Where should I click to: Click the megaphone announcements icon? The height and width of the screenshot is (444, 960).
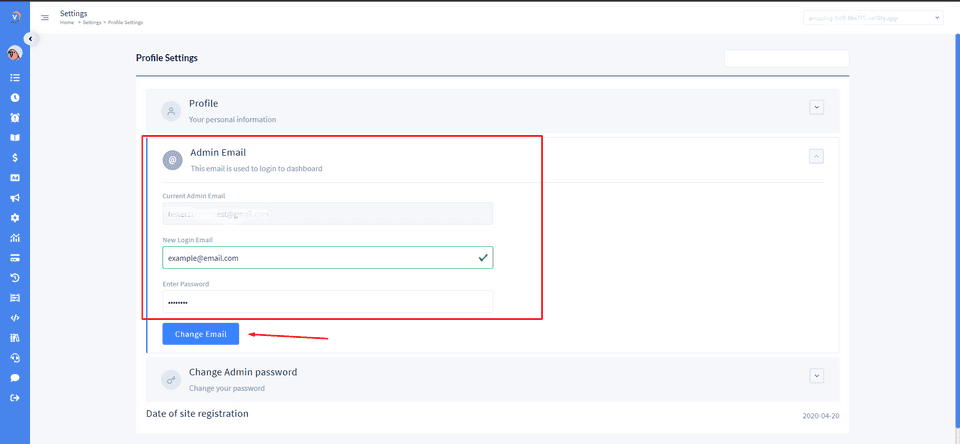[15, 198]
